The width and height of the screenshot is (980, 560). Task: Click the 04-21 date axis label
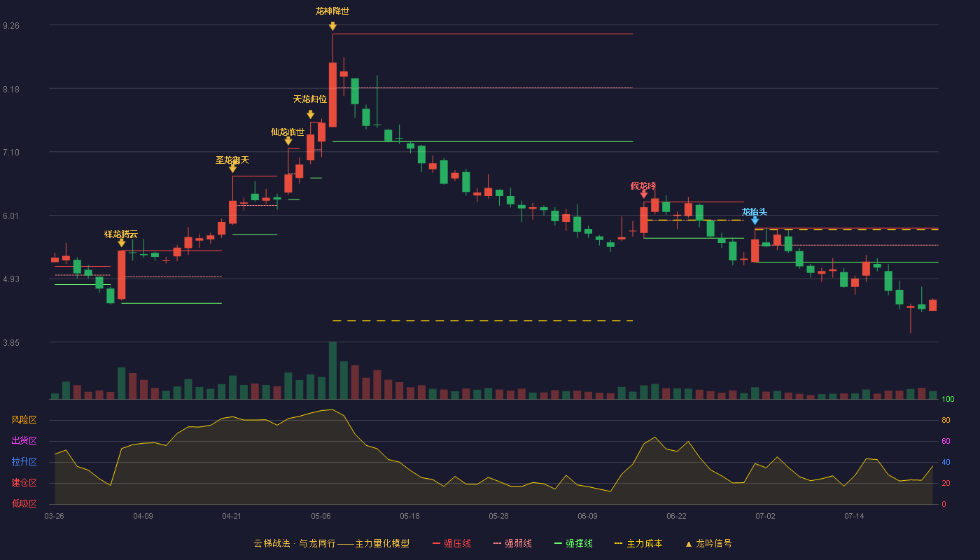(232, 516)
